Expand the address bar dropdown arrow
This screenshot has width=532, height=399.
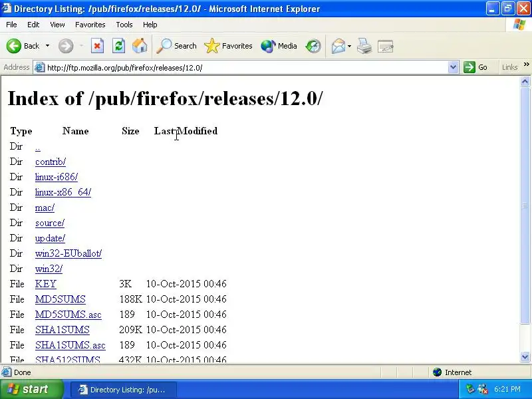tap(453, 68)
